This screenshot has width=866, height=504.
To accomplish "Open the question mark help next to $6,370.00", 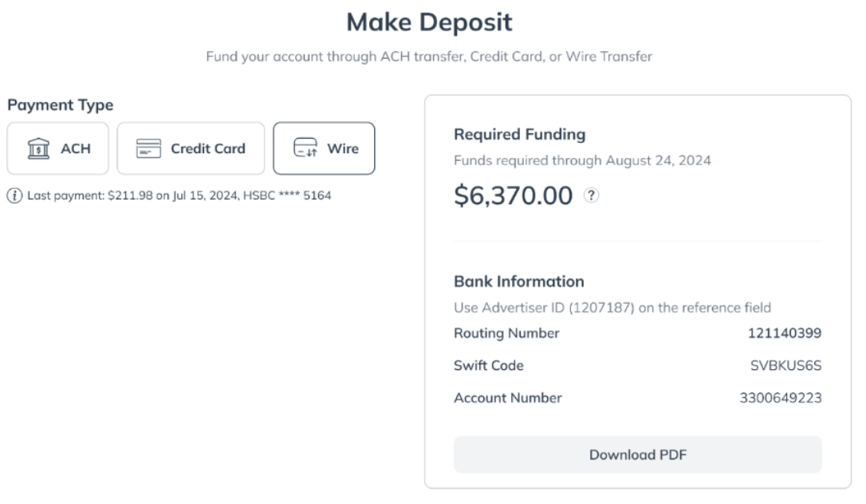I will 591,195.
